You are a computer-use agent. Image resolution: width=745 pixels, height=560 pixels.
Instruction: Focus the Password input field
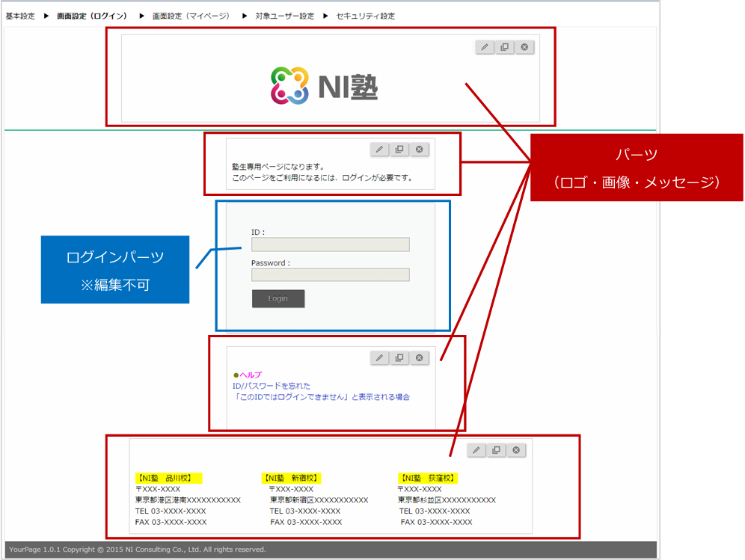tap(331, 274)
